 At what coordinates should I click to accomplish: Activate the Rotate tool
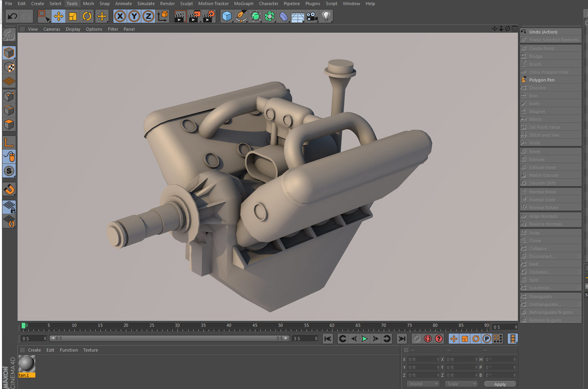(x=87, y=16)
